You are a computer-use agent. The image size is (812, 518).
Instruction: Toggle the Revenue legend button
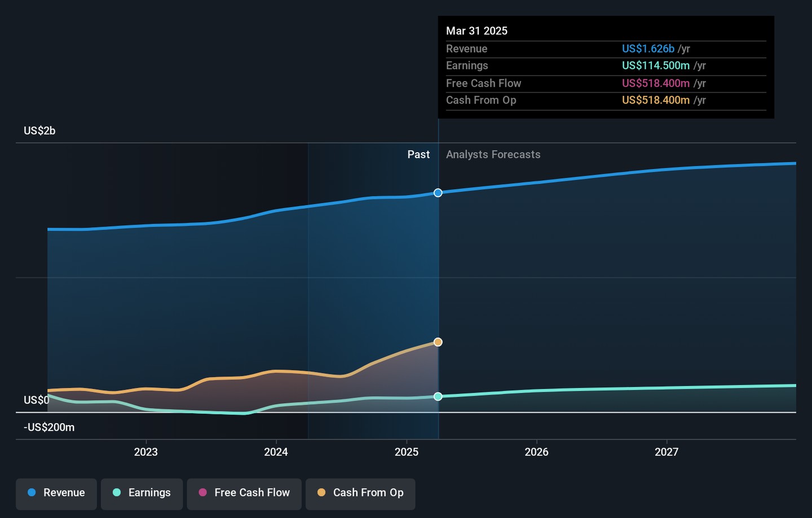[x=56, y=493]
